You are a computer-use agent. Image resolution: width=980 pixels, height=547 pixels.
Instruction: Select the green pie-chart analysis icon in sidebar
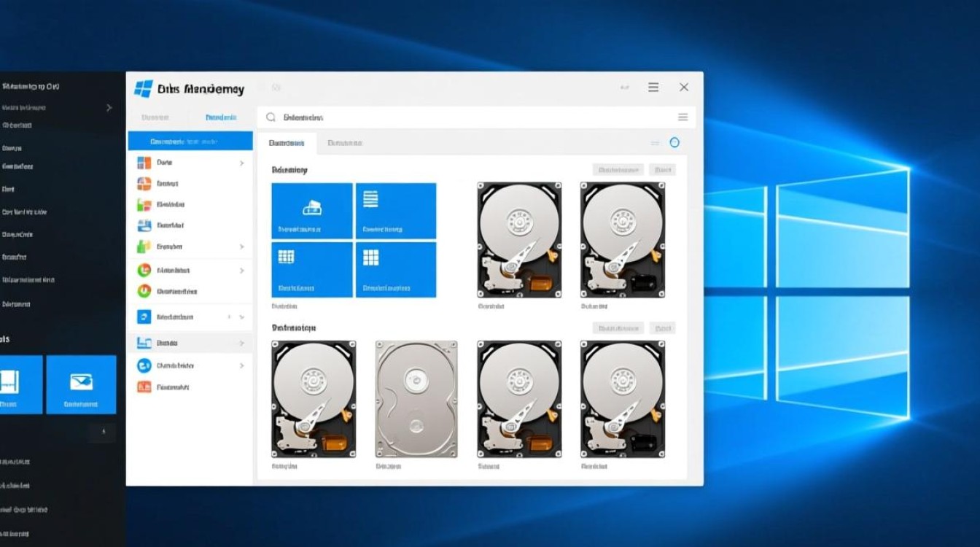(144, 269)
